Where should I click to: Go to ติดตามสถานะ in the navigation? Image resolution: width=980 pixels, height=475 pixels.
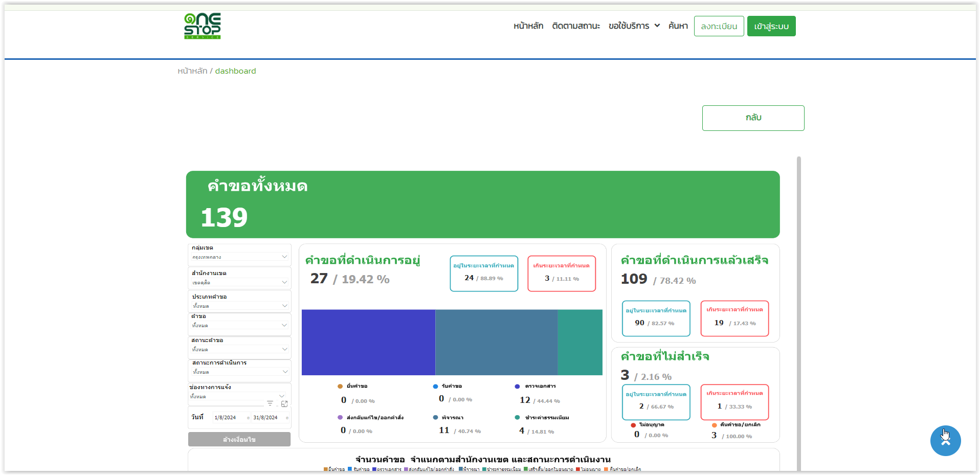coord(576,26)
